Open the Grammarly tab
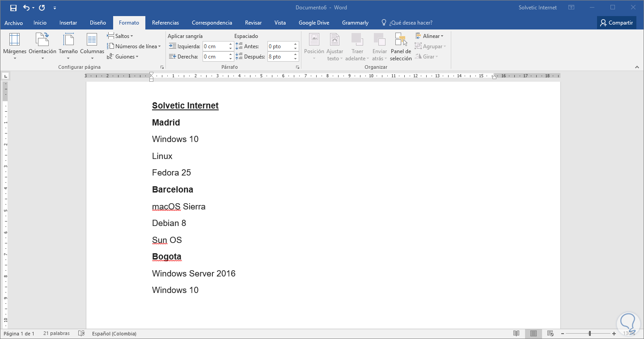The image size is (644, 339). [x=355, y=23]
